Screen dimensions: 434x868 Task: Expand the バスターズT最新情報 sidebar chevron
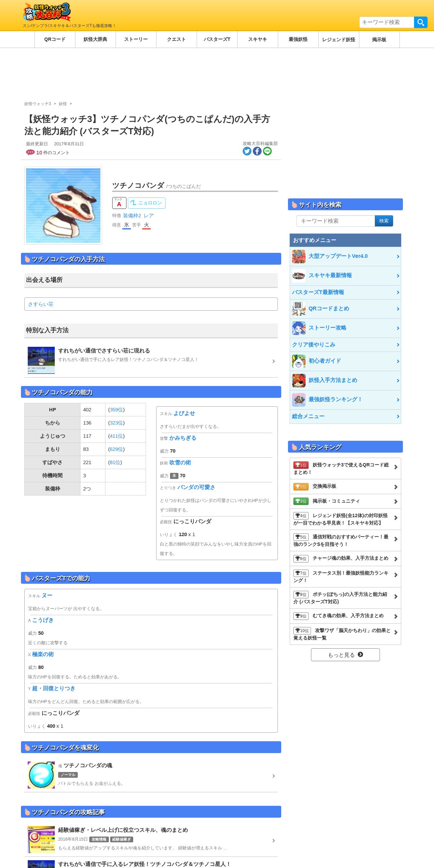point(398,292)
